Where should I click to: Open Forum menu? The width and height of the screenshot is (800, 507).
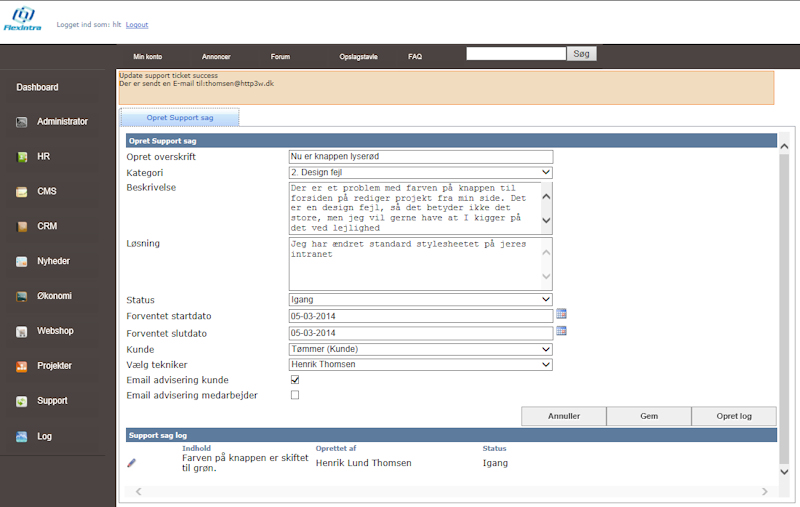280,57
